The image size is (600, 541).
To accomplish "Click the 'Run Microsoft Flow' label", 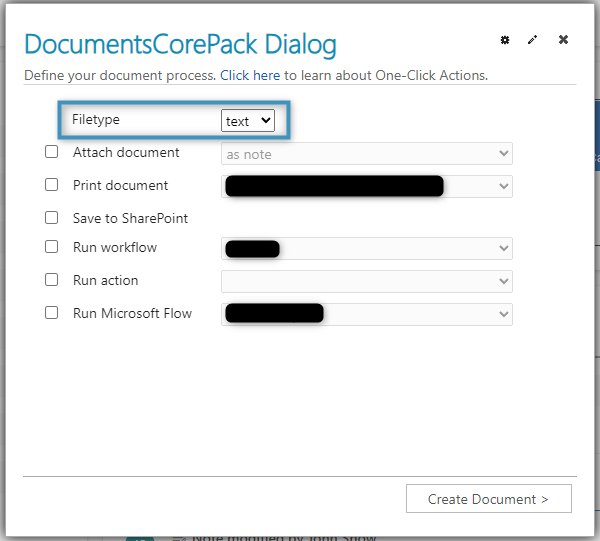I will click(x=132, y=313).
